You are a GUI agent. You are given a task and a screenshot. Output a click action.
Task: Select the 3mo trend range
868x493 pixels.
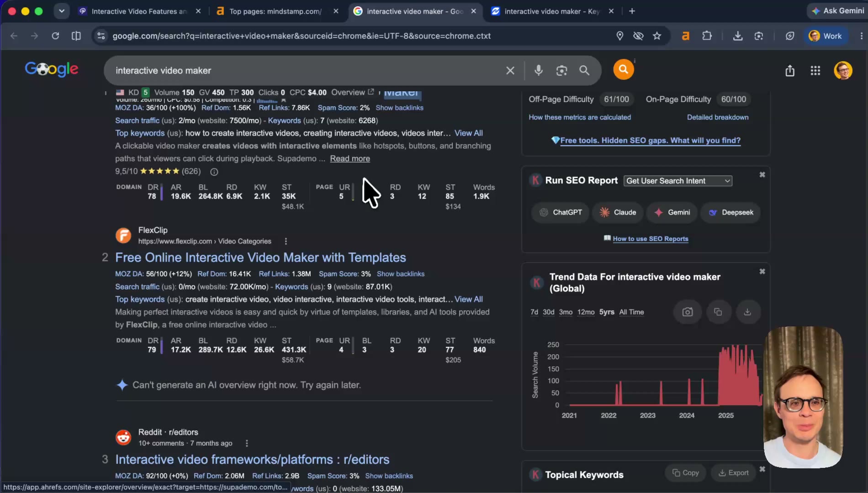pyautogui.click(x=566, y=312)
